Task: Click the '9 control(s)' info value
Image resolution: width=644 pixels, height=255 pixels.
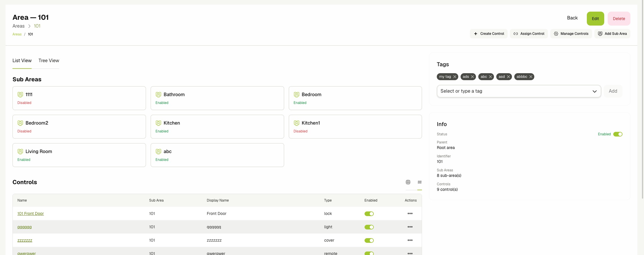Action: tap(447, 189)
